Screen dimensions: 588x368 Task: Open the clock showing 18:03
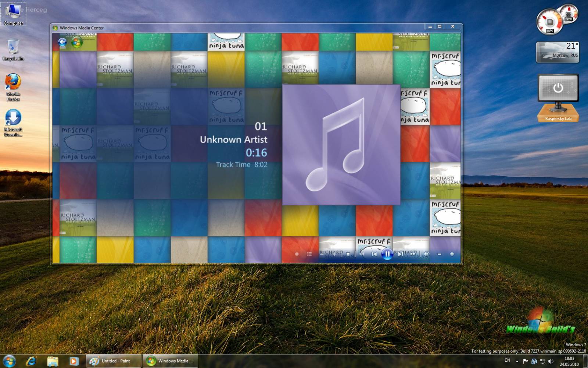[569, 361]
